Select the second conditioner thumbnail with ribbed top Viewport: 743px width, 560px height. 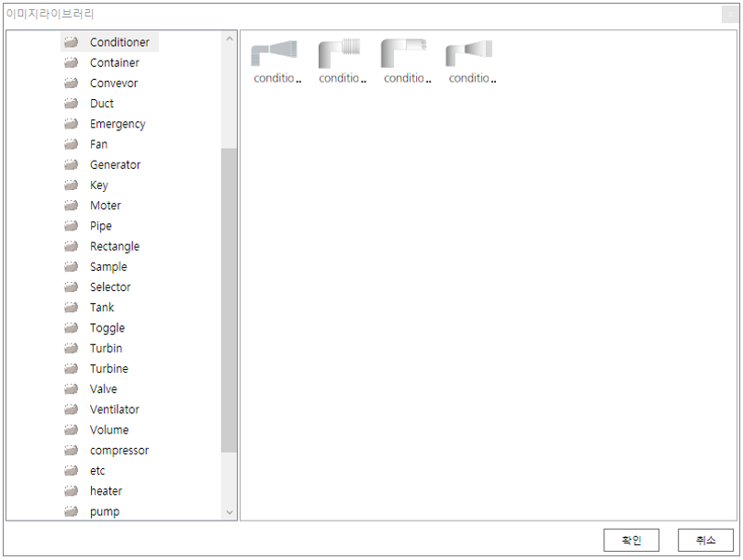[x=339, y=53]
